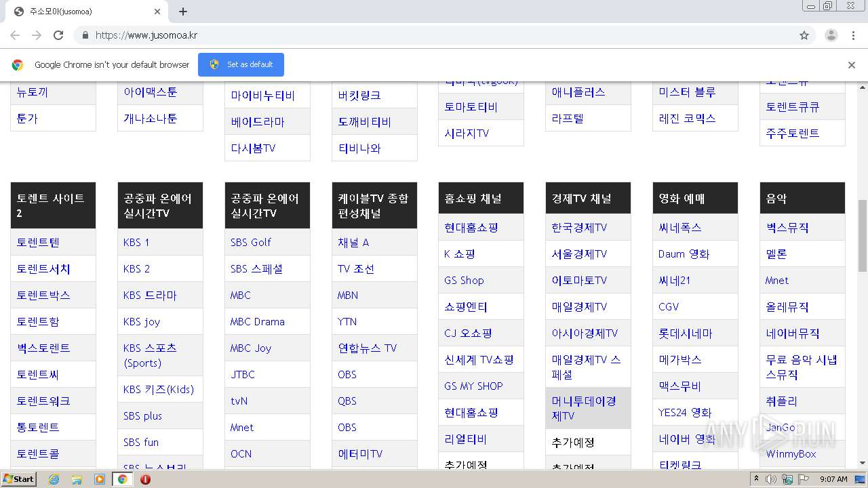The width and height of the screenshot is (868, 488).
Task: Show the clock reading 9:07 AM
Action: pos(833,479)
